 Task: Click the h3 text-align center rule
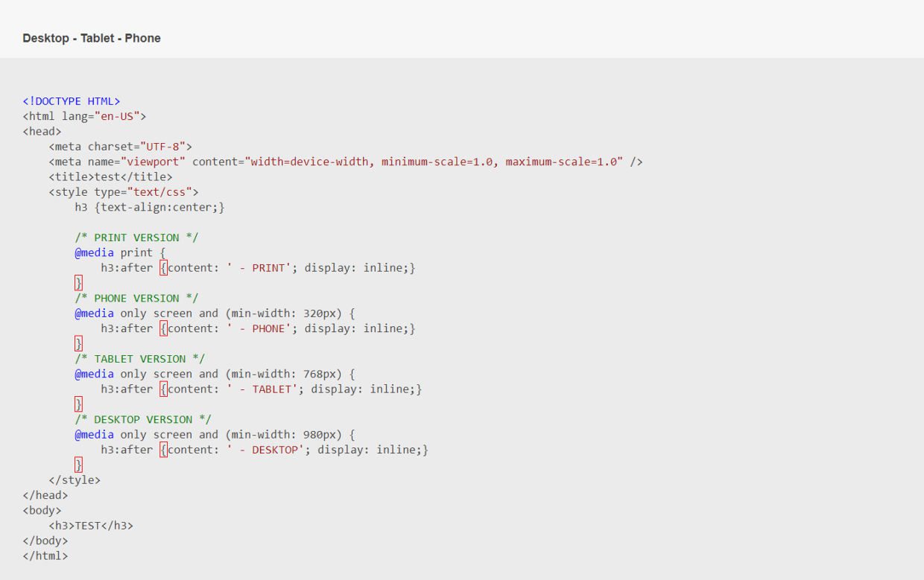[x=149, y=207]
